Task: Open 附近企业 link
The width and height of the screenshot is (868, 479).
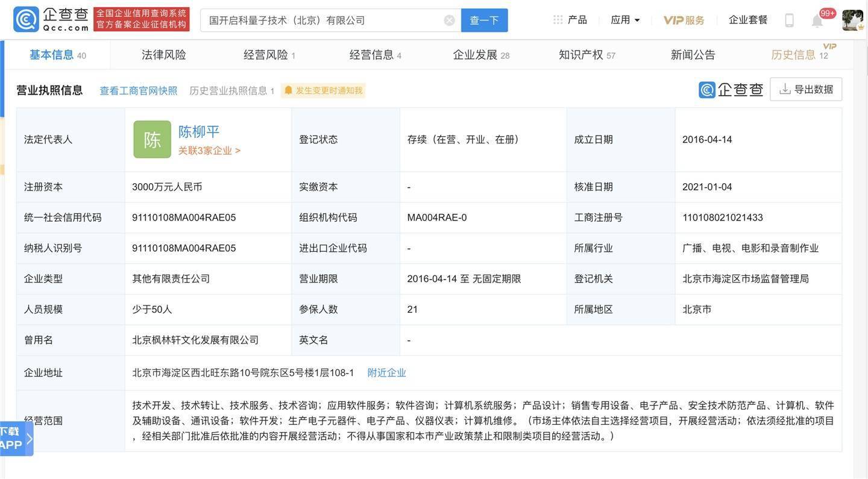Action: click(x=387, y=372)
